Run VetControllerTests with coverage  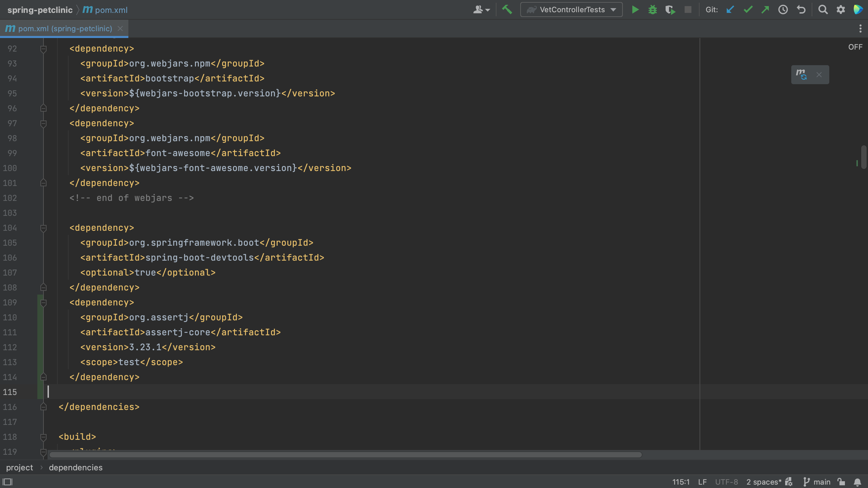click(x=670, y=10)
